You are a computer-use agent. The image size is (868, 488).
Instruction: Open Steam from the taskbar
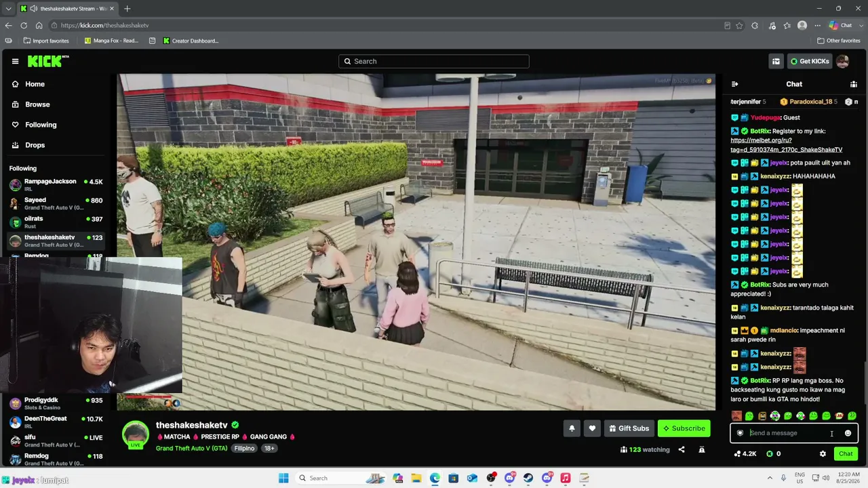[528, 478]
